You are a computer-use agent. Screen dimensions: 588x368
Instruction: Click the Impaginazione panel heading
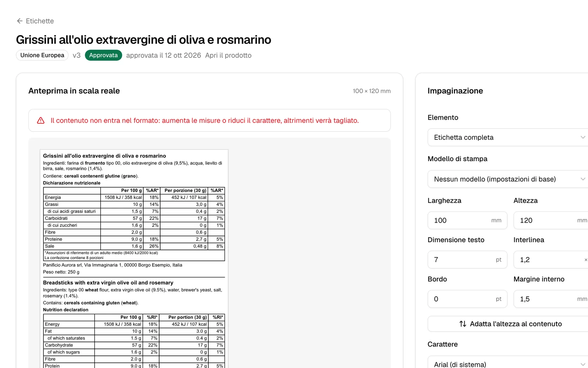[x=455, y=91]
